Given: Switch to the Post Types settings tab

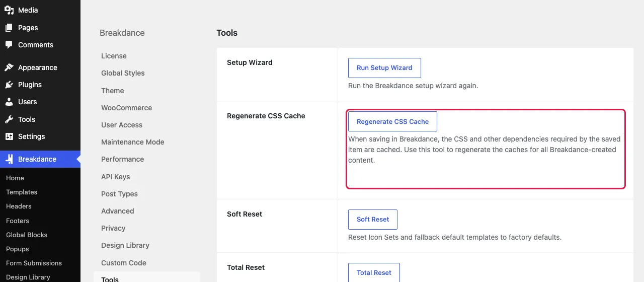Looking at the screenshot, I should click(119, 194).
